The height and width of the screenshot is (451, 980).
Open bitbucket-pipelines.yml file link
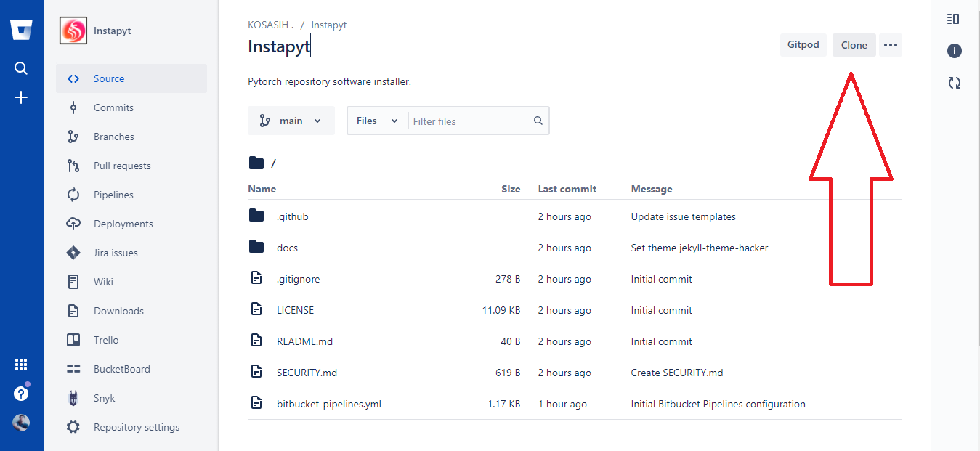point(329,404)
